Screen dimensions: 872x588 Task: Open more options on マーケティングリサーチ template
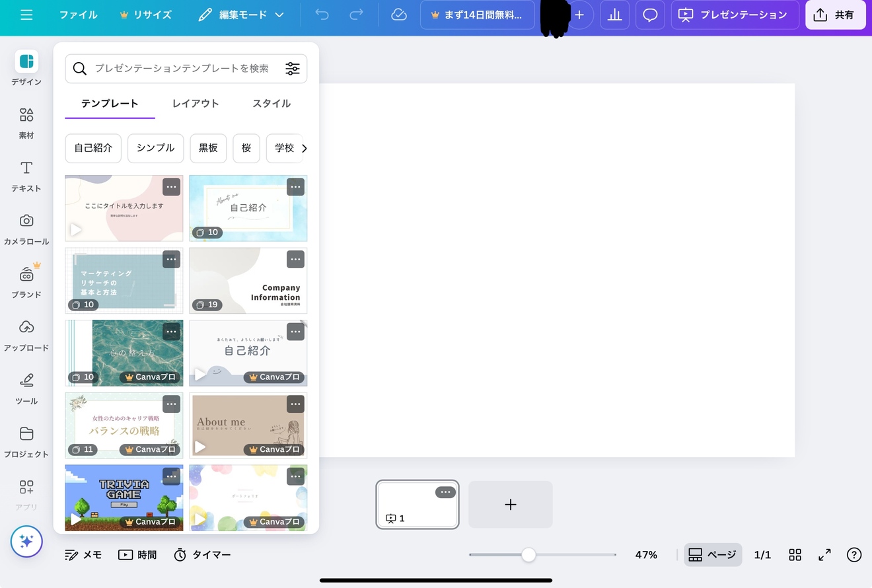(172, 260)
